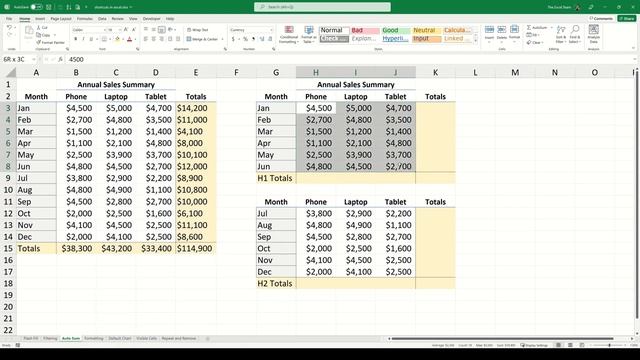Decrease font size with smaller A
Screen dimensions: 640x360
point(133,29)
